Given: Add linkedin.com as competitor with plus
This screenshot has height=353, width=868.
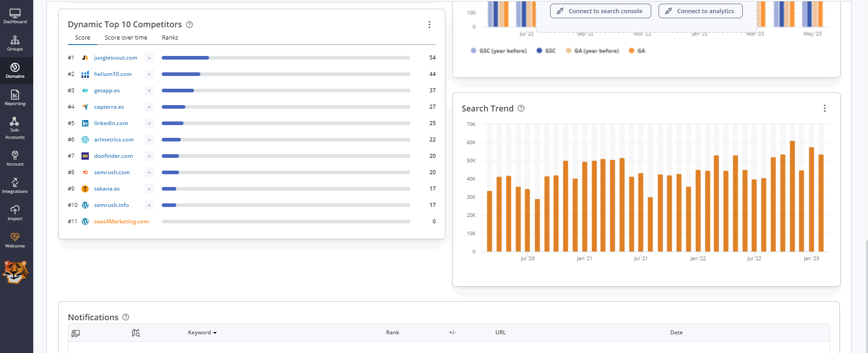Looking at the screenshot, I should [x=149, y=123].
